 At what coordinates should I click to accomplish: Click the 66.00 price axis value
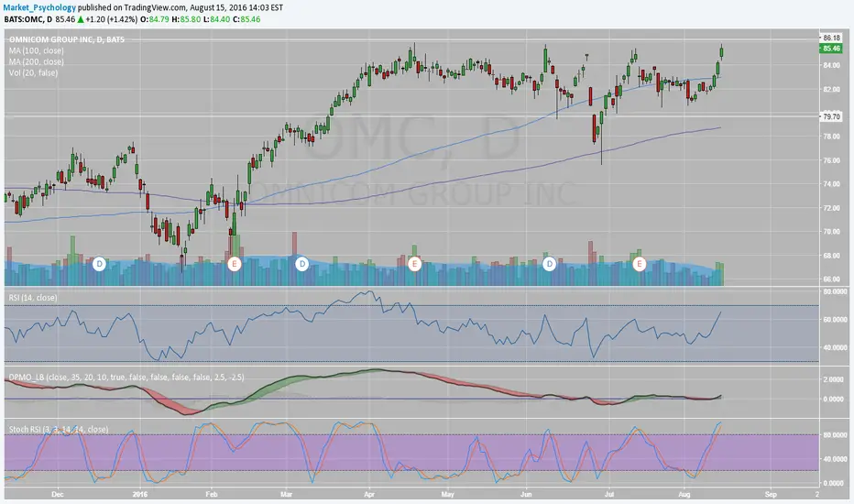[831, 279]
